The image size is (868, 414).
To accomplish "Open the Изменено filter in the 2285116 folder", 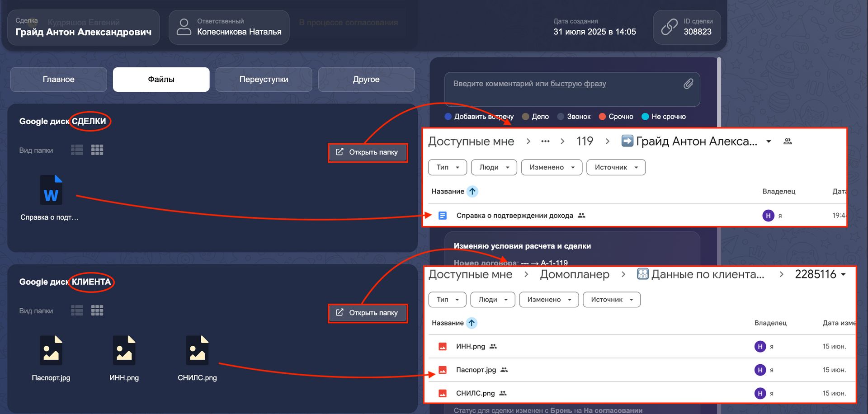I will point(549,300).
